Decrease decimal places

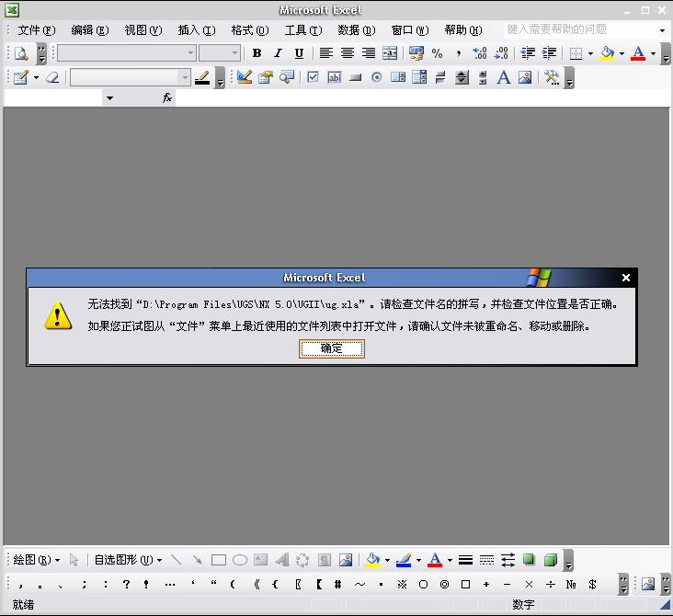tap(501, 53)
